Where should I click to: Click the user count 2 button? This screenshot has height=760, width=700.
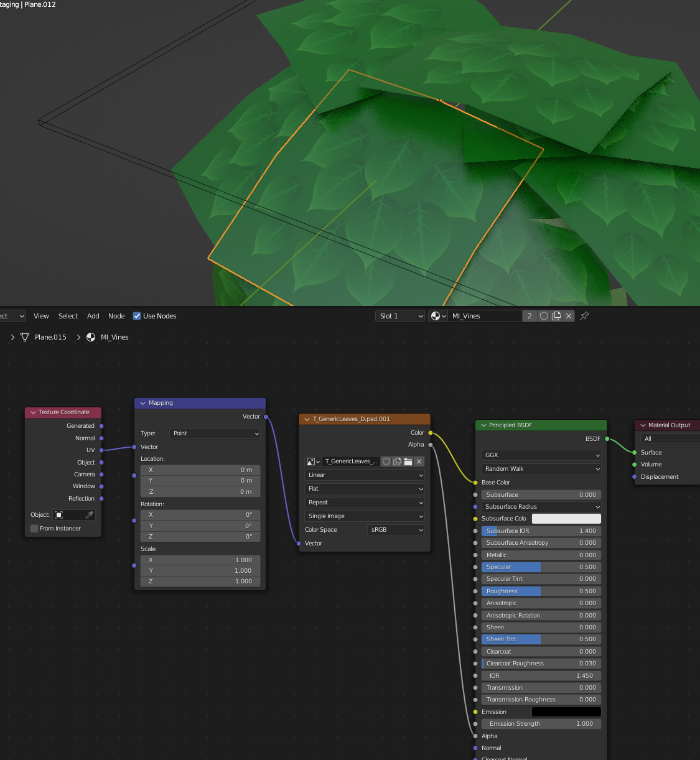point(530,316)
